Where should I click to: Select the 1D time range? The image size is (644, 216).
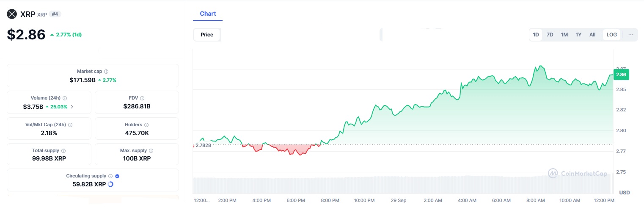tap(536, 35)
